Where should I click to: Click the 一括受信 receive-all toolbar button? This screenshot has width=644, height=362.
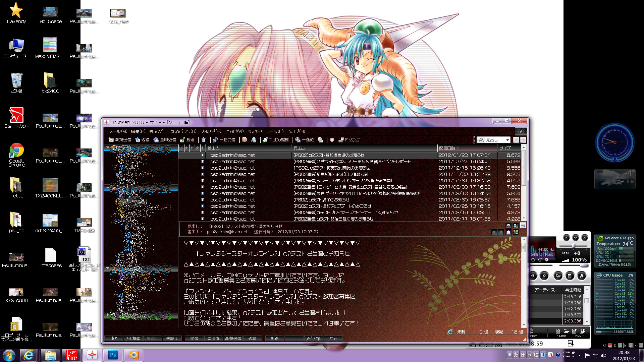[224, 140]
